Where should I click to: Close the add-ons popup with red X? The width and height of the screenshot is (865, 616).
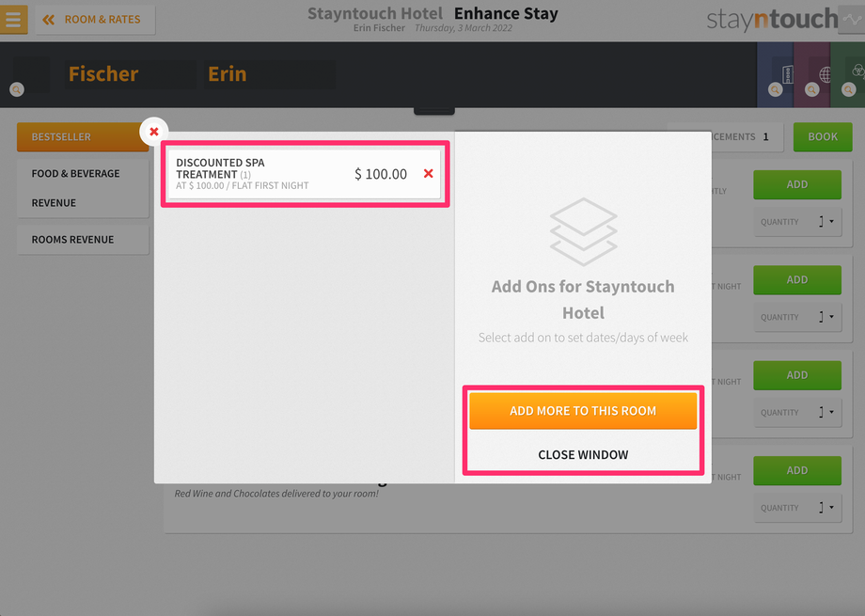click(154, 132)
